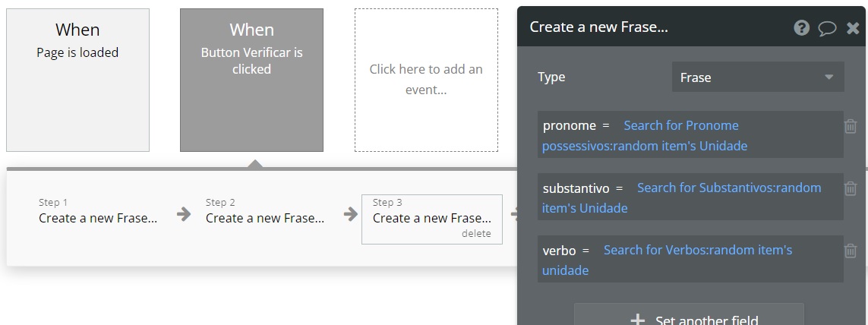Open the Type dropdown showing Frase
The image size is (868, 325).
coord(757,77)
